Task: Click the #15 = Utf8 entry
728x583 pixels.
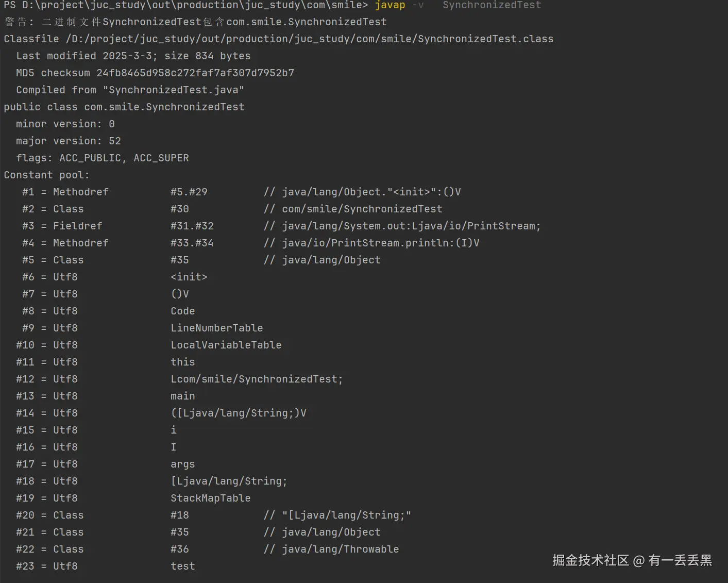Action: [x=47, y=430]
